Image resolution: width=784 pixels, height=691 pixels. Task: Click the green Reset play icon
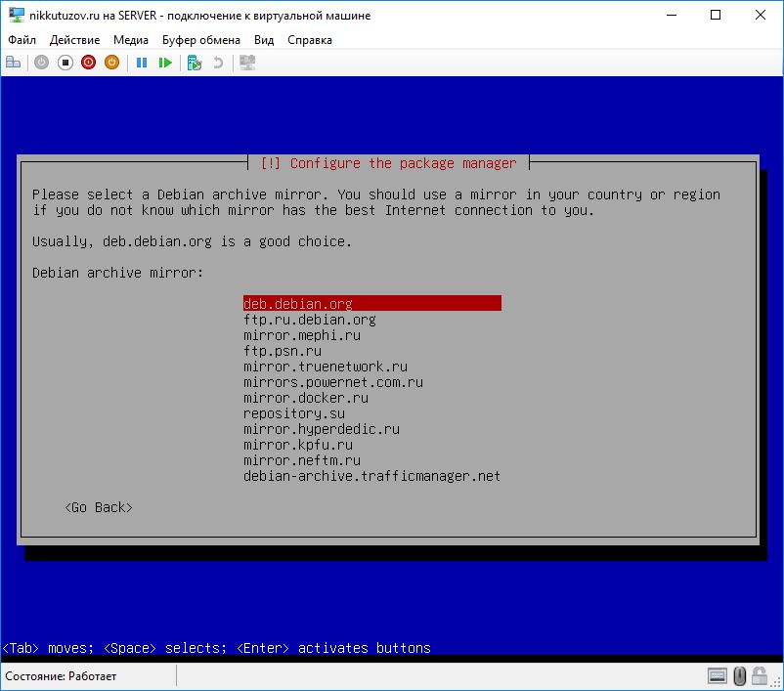click(x=165, y=63)
